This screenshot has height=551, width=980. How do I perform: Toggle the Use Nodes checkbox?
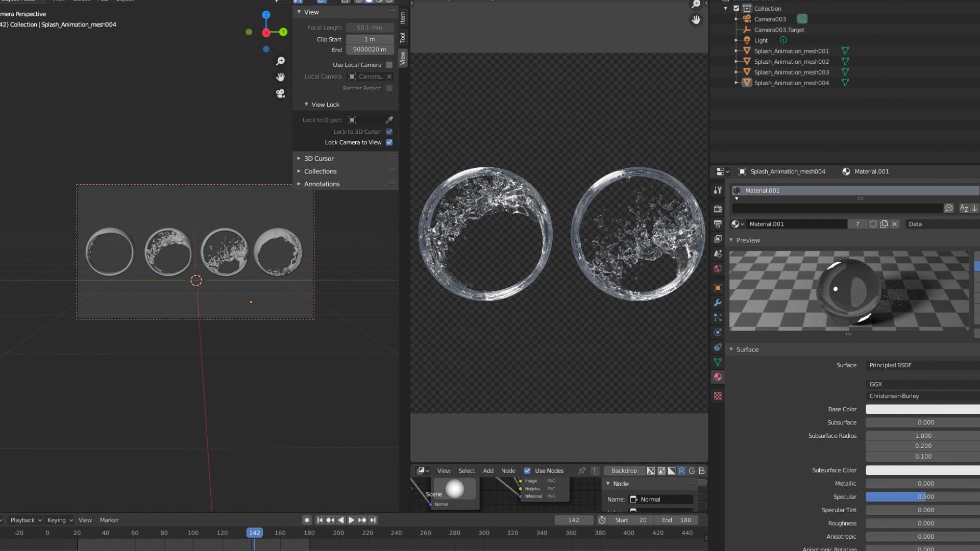[527, 470]
